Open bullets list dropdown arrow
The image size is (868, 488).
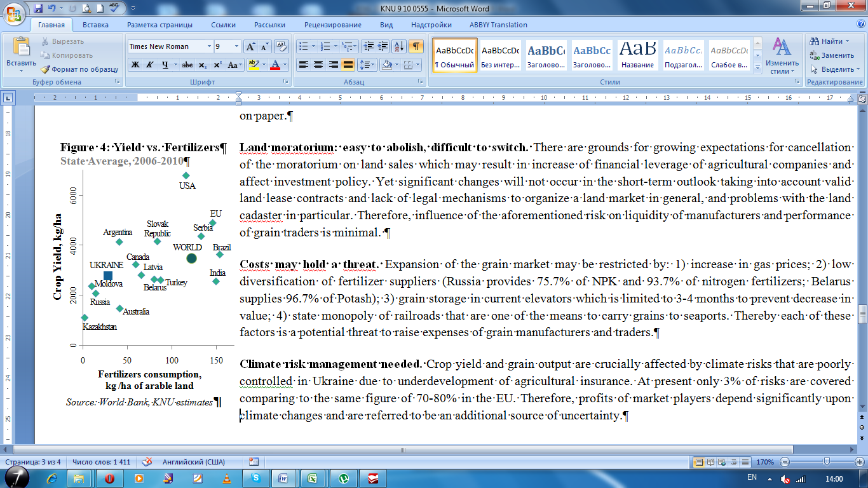[313, 46]
